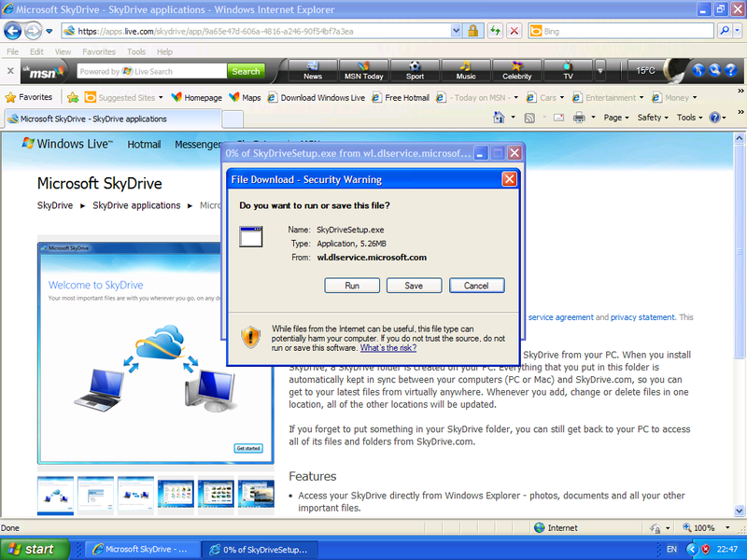The height and width of the screenshot is (560, 747).
Task: Click the Windows Live logo
Action: [x=67, y=144]
